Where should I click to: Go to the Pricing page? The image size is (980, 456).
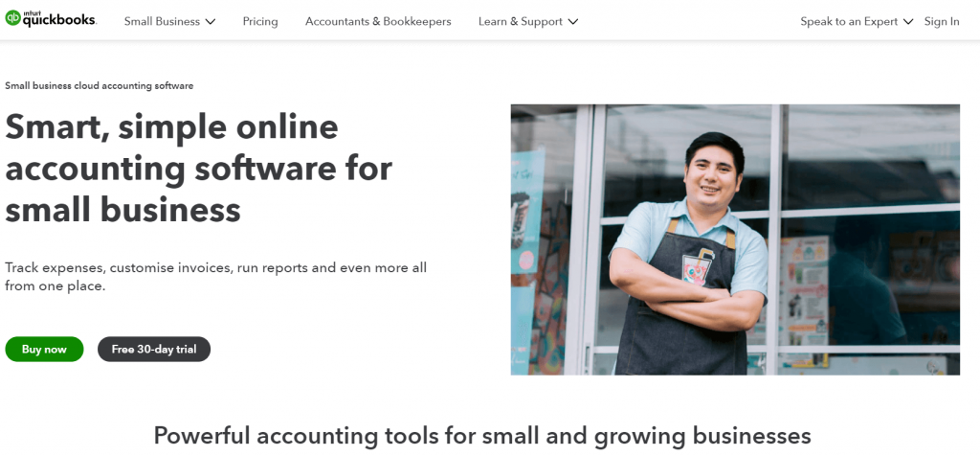pos(260,21)
